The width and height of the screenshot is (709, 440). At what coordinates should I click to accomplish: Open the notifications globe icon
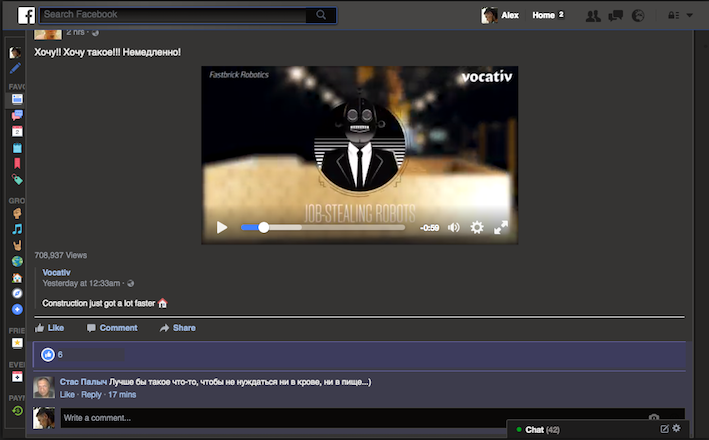[638, 16]
